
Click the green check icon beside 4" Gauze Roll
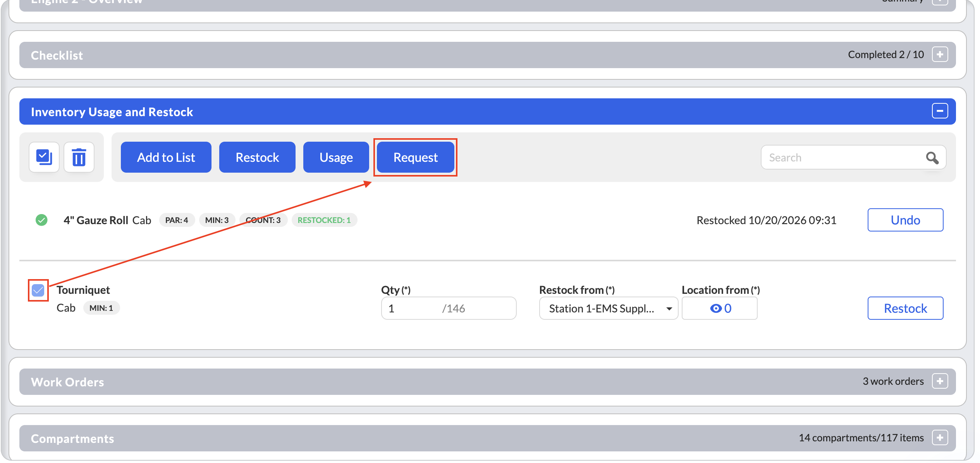(x=41, y=220)
